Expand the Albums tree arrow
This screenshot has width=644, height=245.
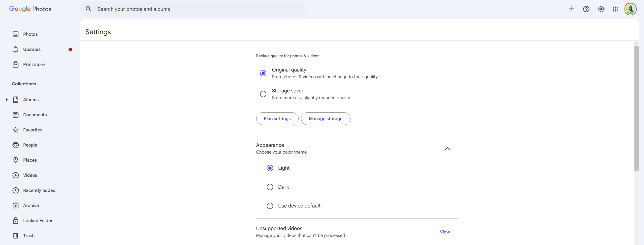click(7, 100)
